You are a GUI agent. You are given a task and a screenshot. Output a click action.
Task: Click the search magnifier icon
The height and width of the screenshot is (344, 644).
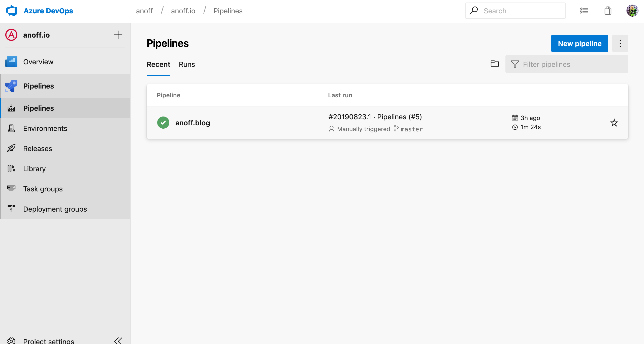474,11
